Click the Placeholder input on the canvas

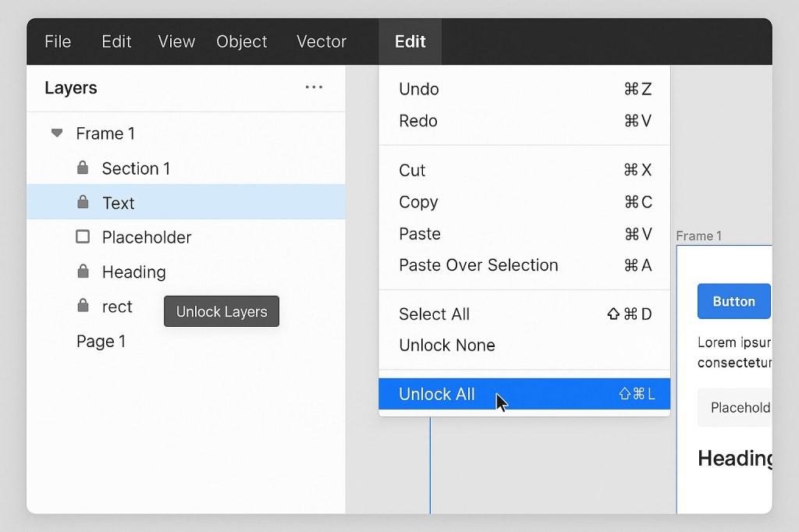point(740,407)
